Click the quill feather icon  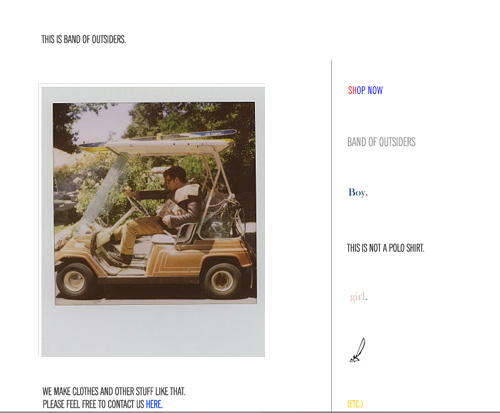pyautogui.click(x=357, y=350)
